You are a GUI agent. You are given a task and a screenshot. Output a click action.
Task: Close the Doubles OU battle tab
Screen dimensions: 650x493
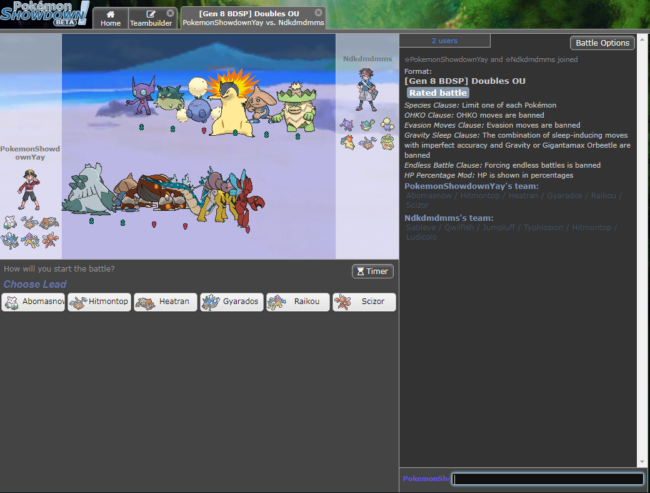coord(318,12)
